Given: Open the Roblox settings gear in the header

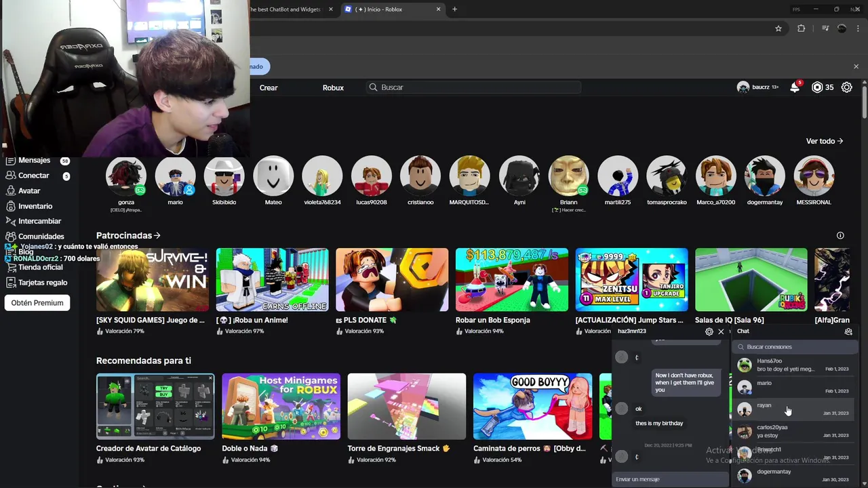Looking at the screenshot, I should (x=847, y=87).
